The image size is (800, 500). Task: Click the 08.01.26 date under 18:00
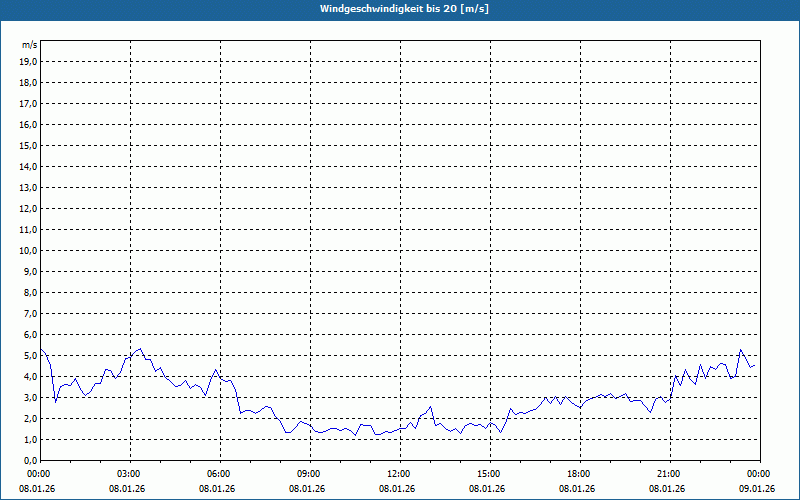(x=577, y=489)
